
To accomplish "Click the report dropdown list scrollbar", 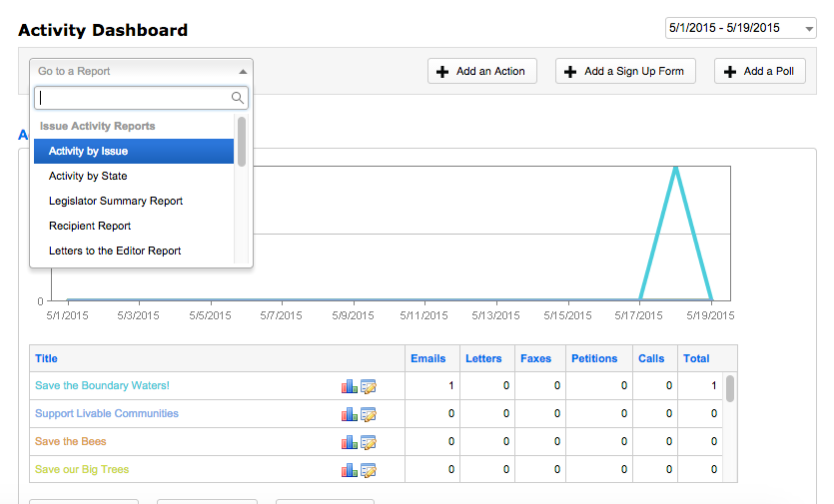I will tap(242, 142).
